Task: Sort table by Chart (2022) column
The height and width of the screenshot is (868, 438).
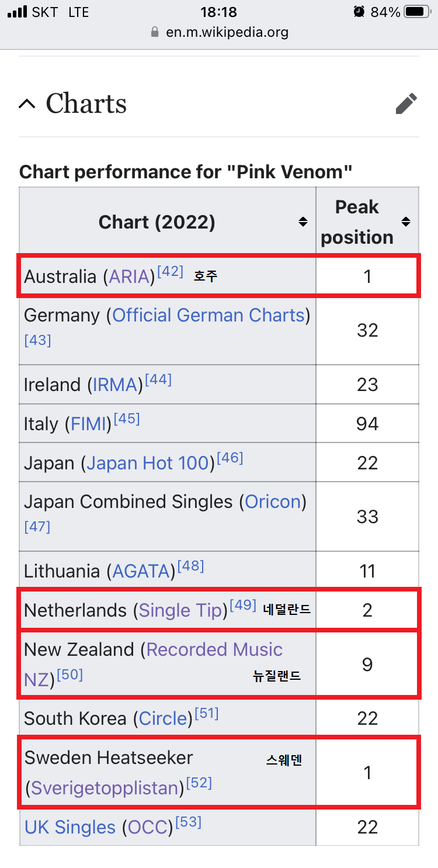Action: tap(303, 222)
